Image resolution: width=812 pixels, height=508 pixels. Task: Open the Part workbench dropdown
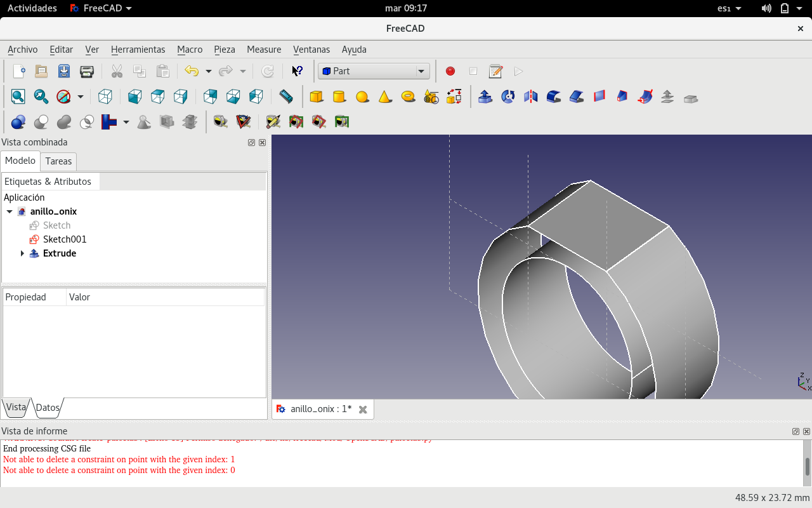point(374,71)
